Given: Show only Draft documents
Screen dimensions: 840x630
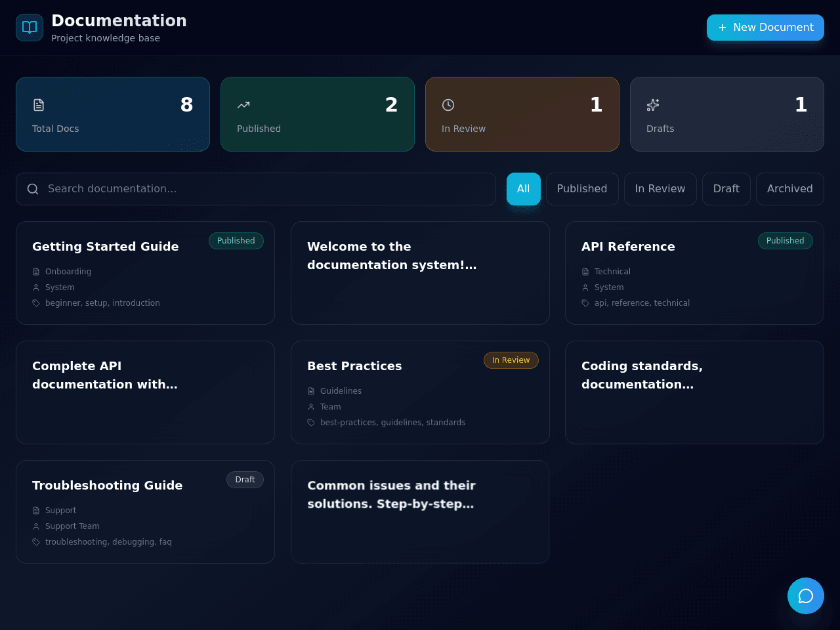Looking at the screenshot, I should click(x=726, y=189).
